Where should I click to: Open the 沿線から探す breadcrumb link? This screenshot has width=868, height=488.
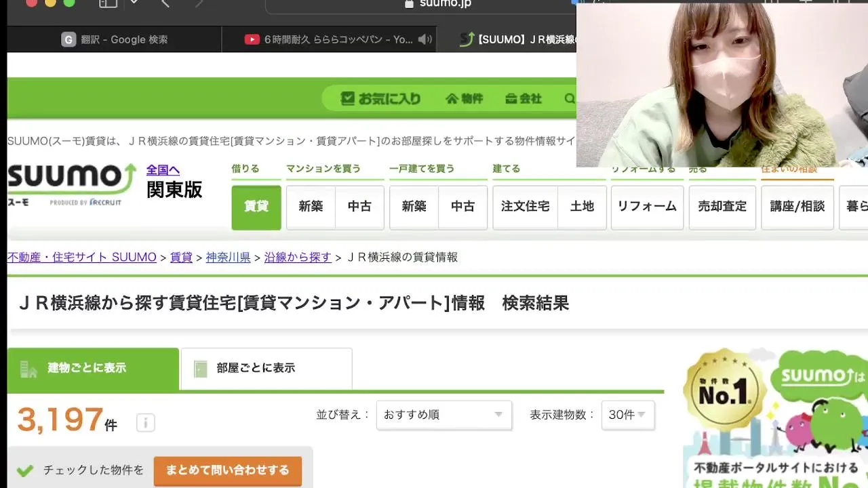pyautogui.click(x=298, y=258)
